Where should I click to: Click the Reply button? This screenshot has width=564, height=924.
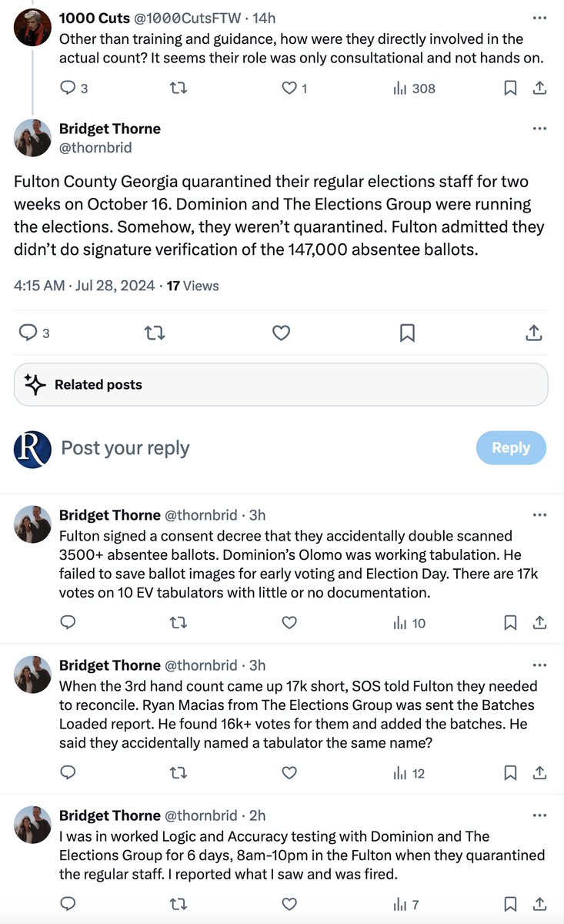coord(511,448)
